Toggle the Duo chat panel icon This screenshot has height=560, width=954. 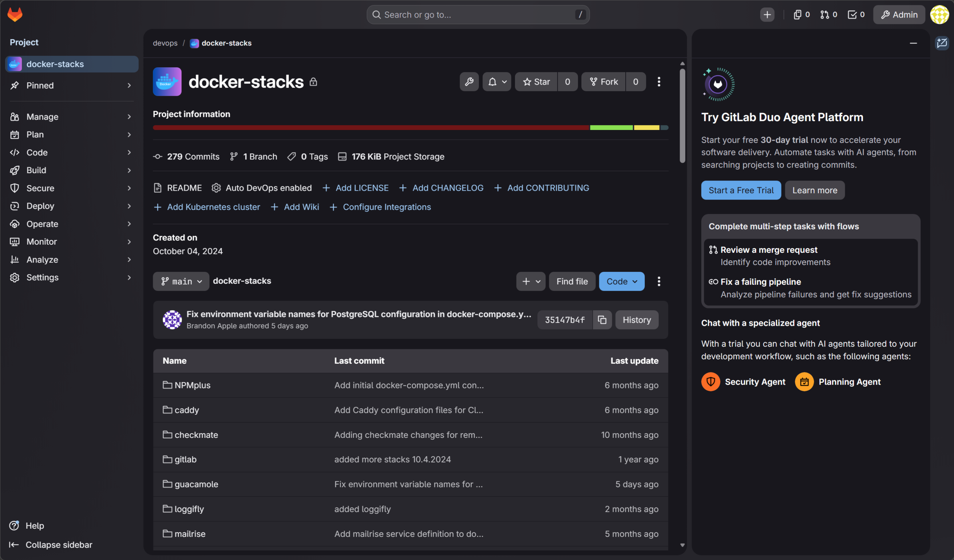point(941,43)
